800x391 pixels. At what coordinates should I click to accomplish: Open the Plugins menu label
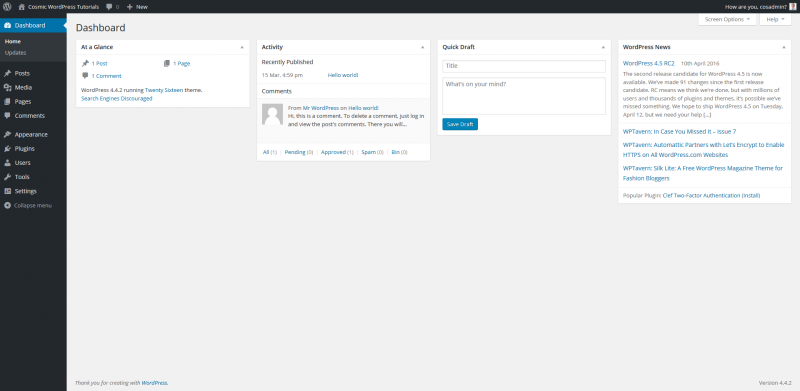(x=25, y=149)
